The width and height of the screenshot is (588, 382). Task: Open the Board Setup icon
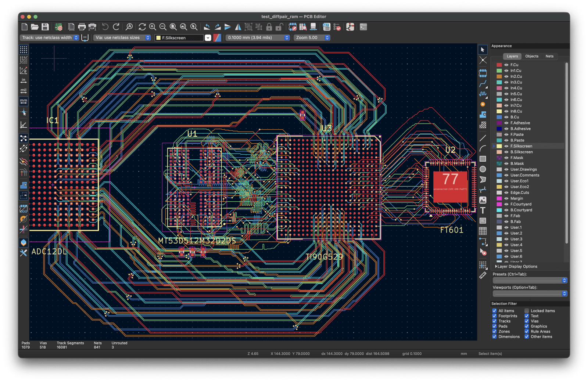(58, 27)
